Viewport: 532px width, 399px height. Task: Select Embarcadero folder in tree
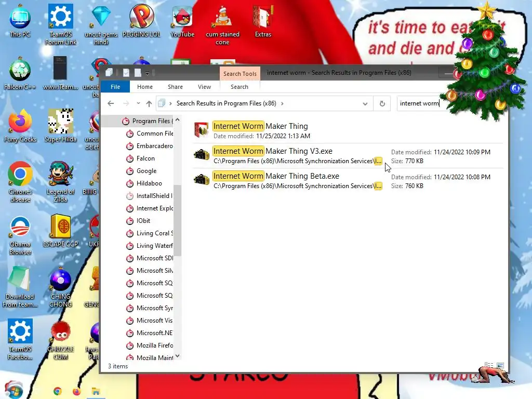pyautogui.click(x=150, y=146)
